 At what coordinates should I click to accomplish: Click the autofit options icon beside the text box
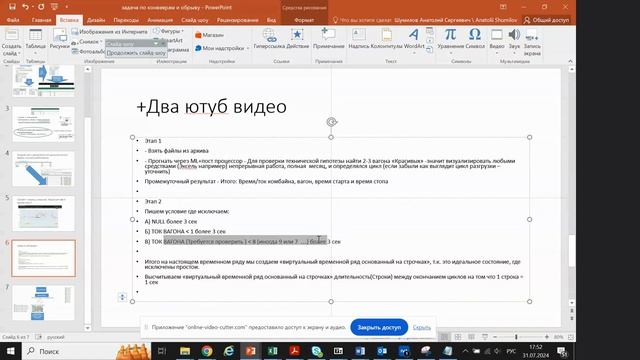[x=122, y=297]
